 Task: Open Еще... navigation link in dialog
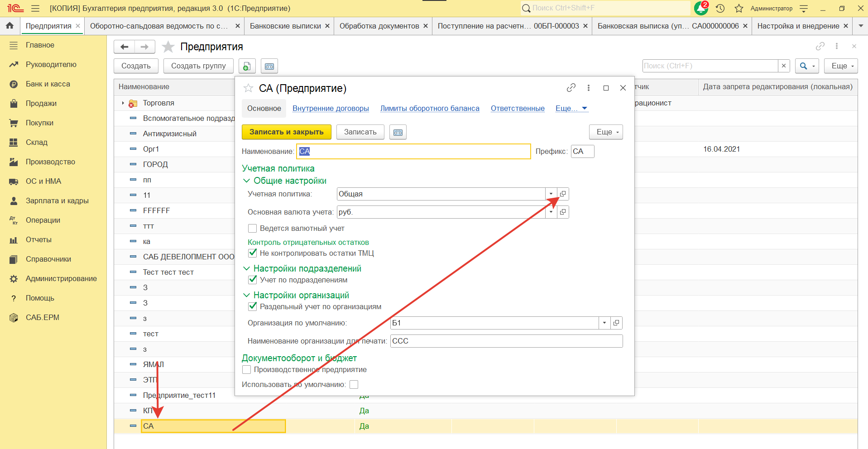[571, 108]
